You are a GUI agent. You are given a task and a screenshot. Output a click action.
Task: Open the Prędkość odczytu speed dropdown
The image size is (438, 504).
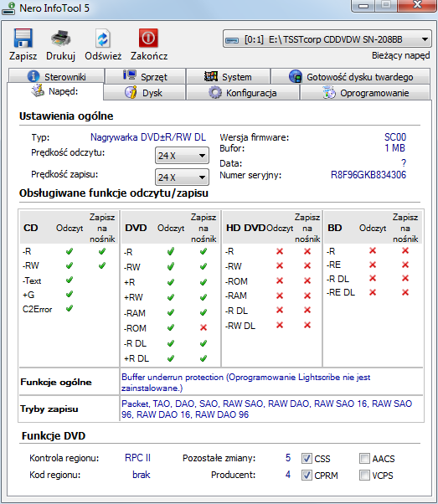(x=182, y=156)
